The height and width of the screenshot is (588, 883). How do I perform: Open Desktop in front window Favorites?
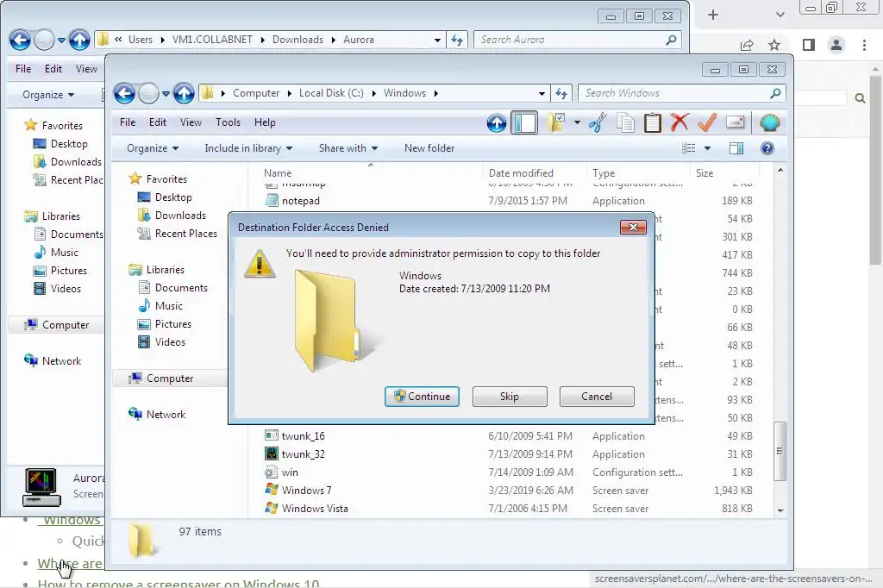172,197
